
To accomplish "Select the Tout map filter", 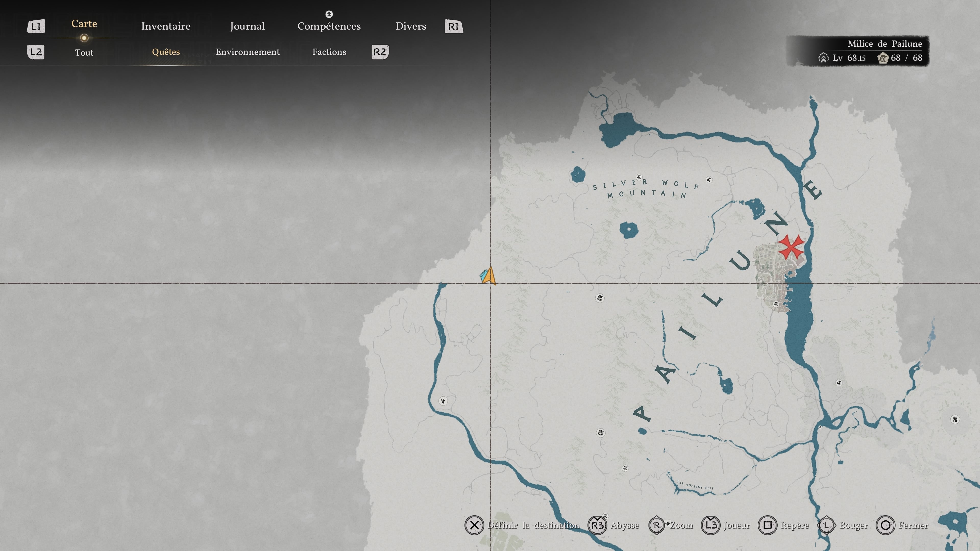I will [x=84, y=53].
